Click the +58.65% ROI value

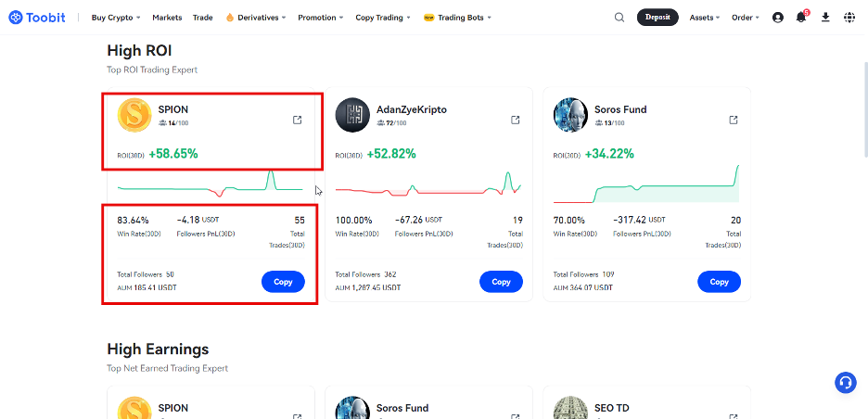point(173,154)
